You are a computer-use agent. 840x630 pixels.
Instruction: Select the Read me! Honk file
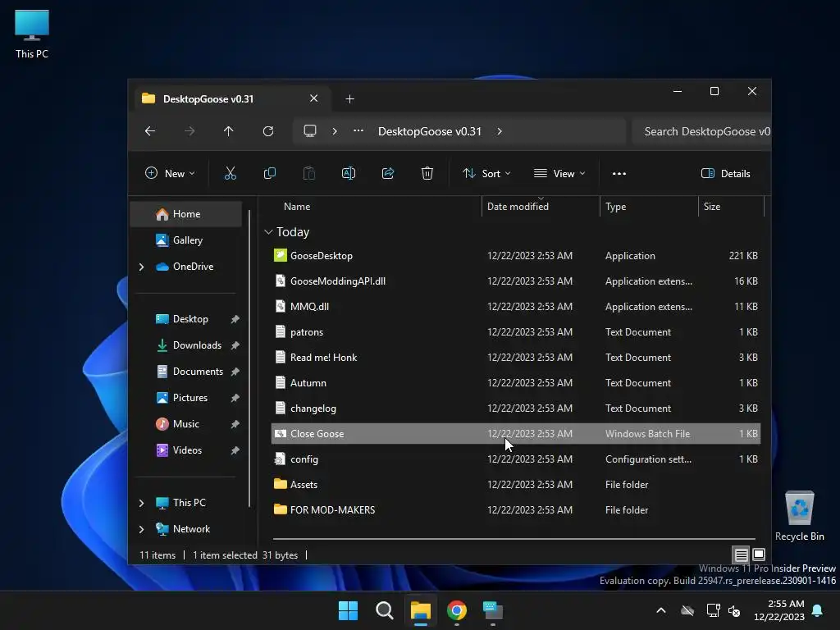coord(516,358)
